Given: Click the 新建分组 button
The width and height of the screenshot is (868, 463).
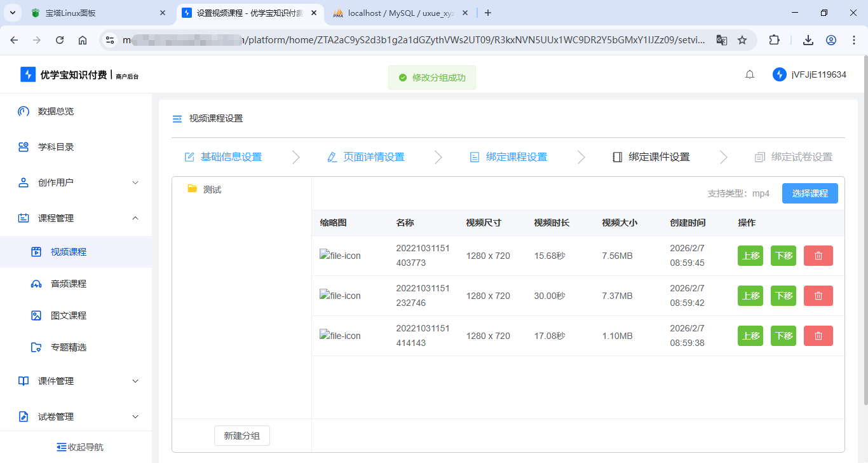Looking at the screenshot, I should [241, 436].
